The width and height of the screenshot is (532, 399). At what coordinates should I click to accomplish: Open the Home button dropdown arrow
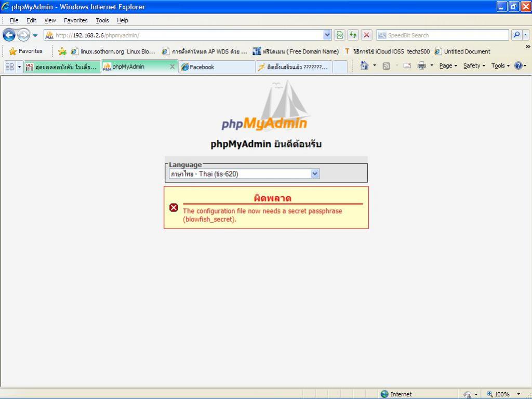[375, 65]
